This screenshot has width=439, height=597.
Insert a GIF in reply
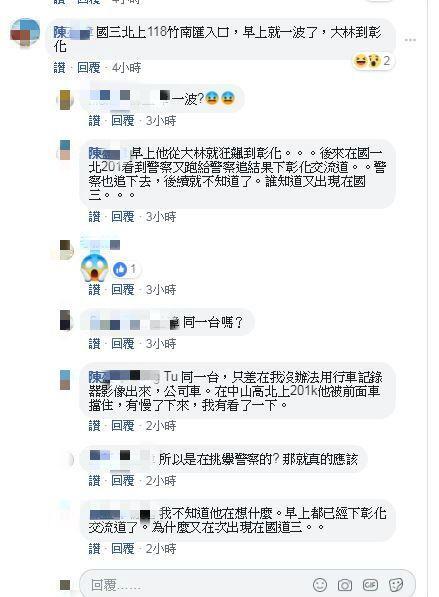pos(370,584)
